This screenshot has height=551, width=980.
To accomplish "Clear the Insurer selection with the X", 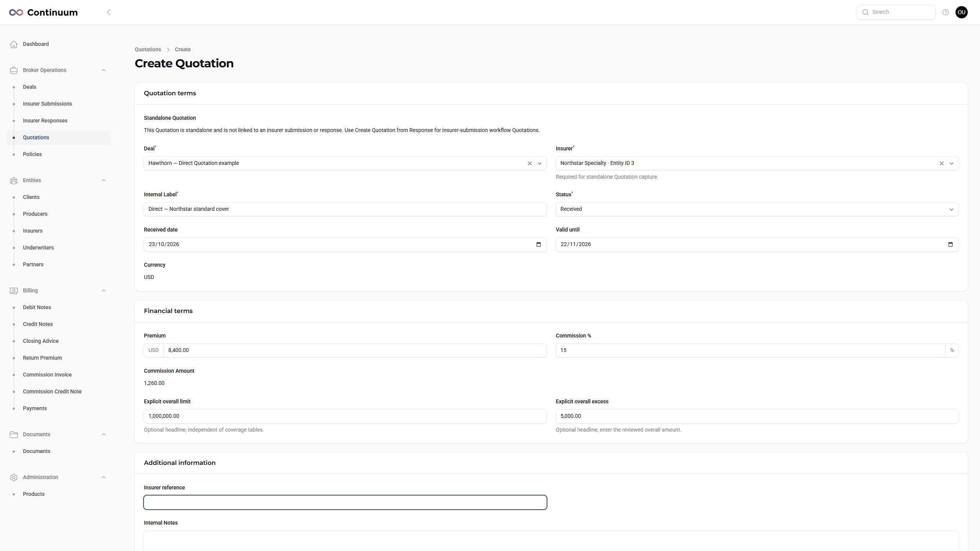I will [942, 163].
